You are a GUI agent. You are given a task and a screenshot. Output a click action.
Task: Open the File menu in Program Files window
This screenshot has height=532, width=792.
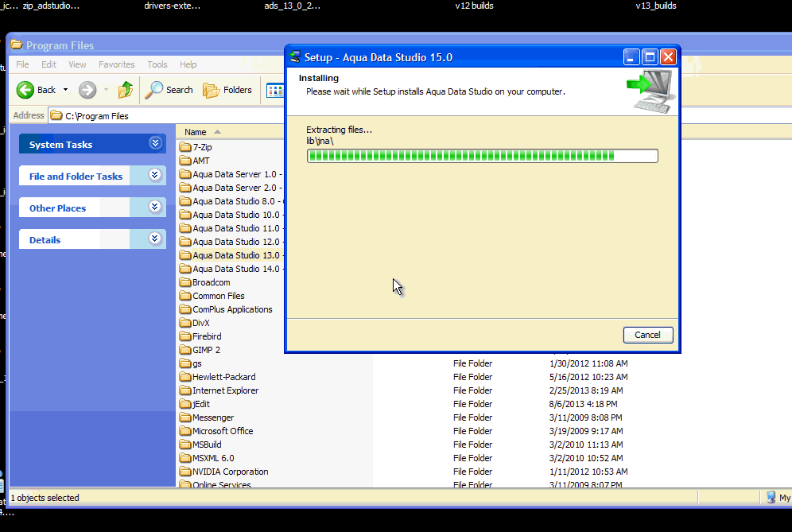pyautogui.click(x=22, y=64)
